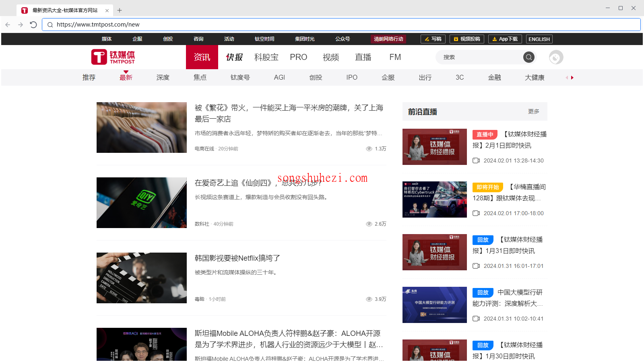
Task: Click the browser address bar
Action: 341,25
